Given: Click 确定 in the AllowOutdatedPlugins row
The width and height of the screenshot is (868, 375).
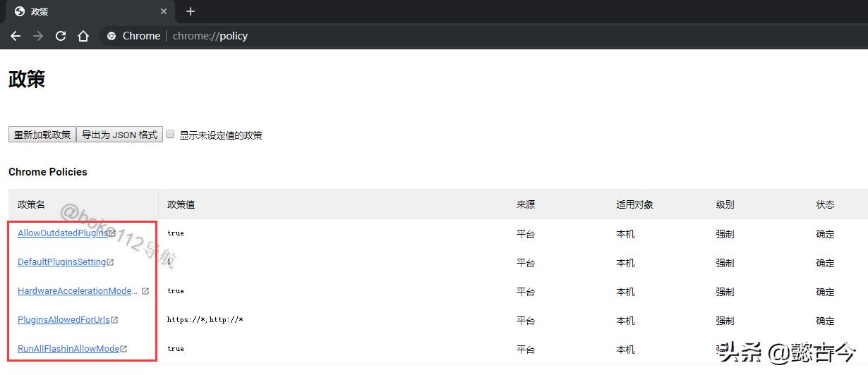Looking at the screenshot, I should click(825, 234).
